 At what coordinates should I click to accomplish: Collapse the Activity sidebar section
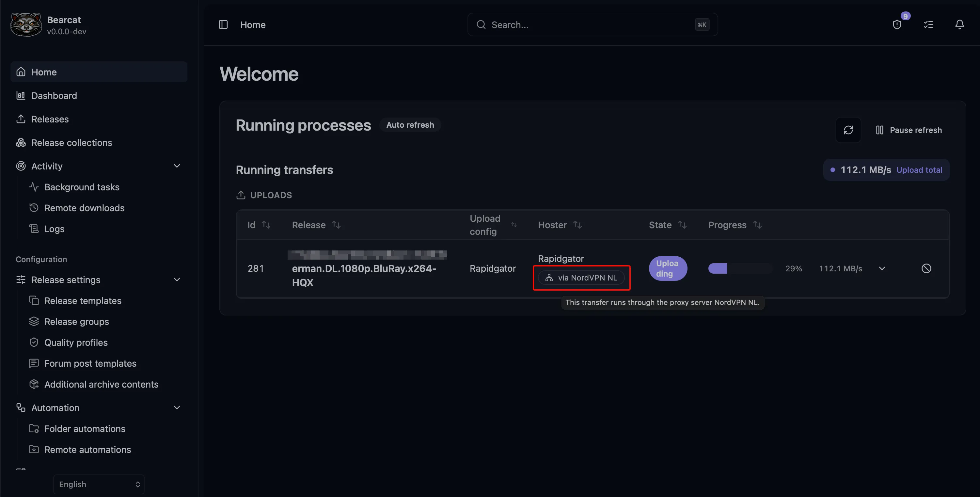(177, 166)
